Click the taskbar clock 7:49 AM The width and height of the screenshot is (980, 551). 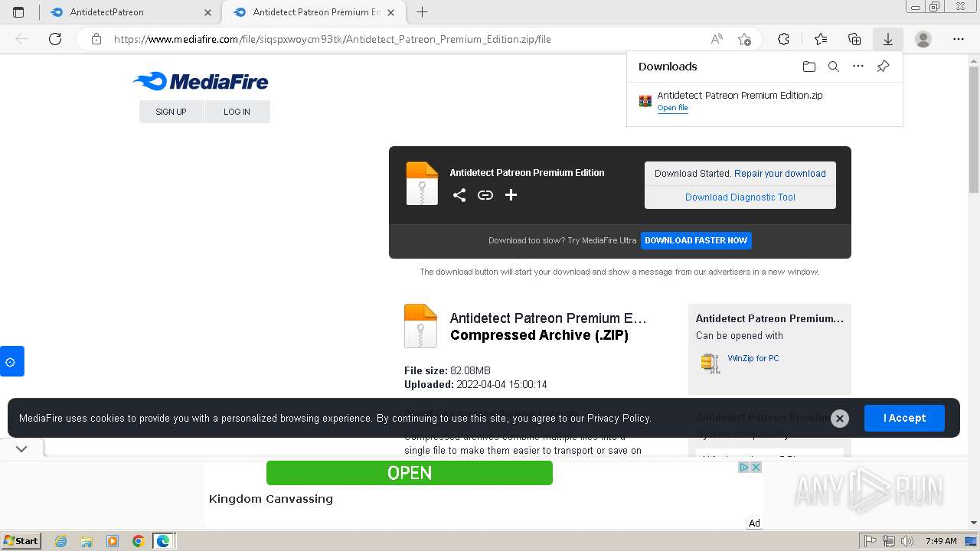941,541
